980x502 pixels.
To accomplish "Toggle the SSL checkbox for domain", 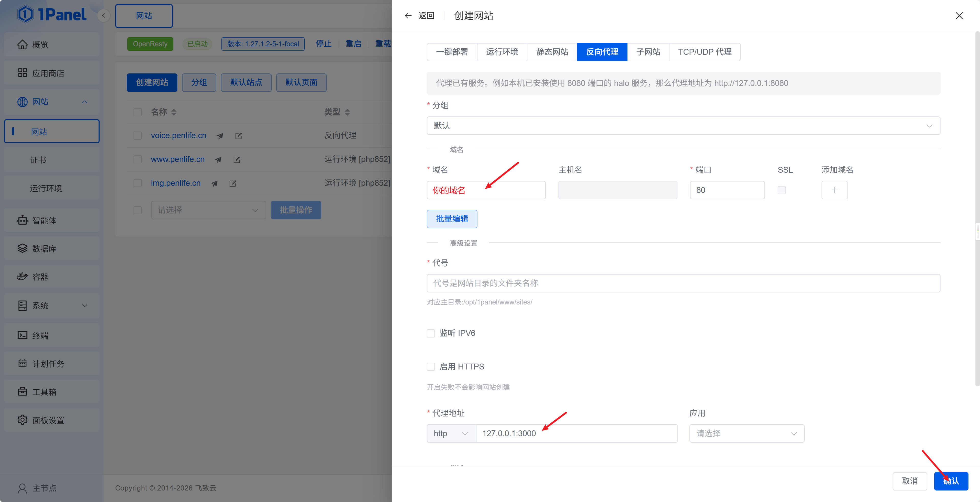I will (781, 190).
